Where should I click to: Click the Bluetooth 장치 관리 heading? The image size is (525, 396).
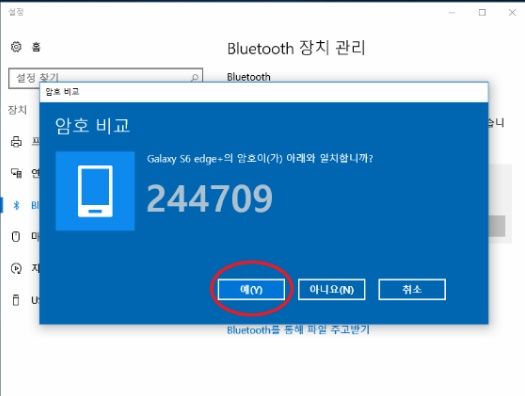tap(296, 48)
